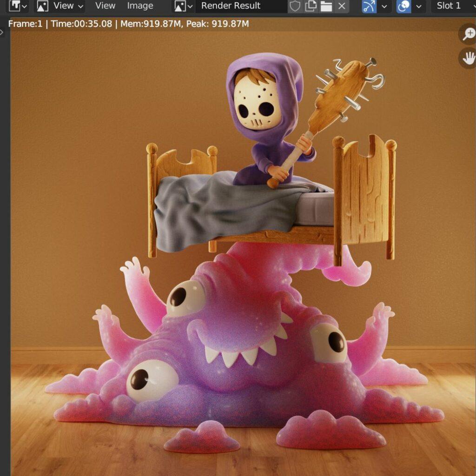Click the Frame:1 render stats text
The height and width of the screenshot is (476, 476).
(128, 24)
